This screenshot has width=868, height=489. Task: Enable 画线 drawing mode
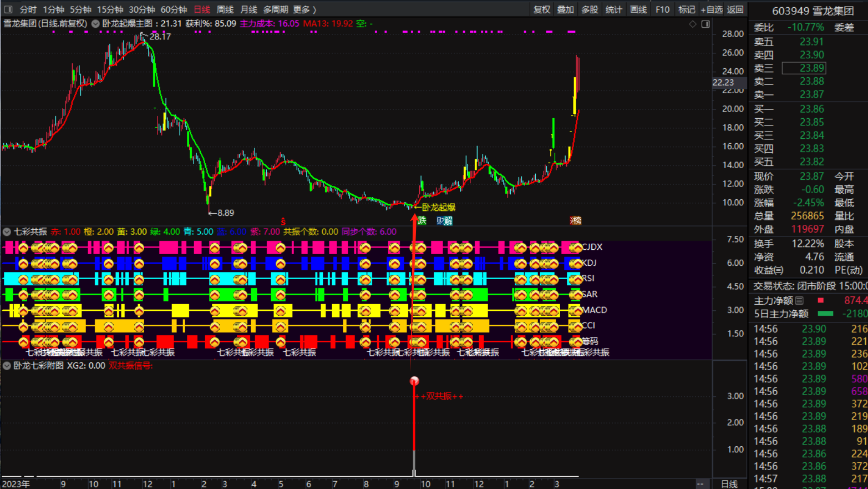tap(638, 9)
